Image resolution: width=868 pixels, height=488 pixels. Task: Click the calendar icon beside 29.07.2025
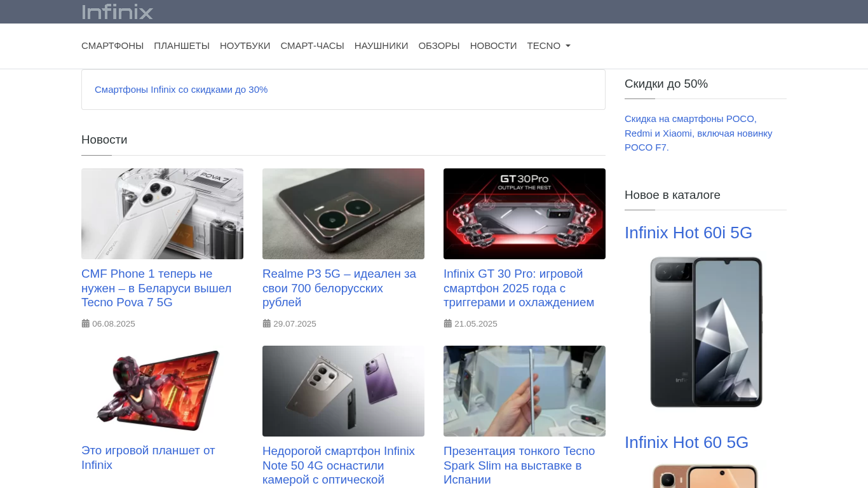coord(267,323)
